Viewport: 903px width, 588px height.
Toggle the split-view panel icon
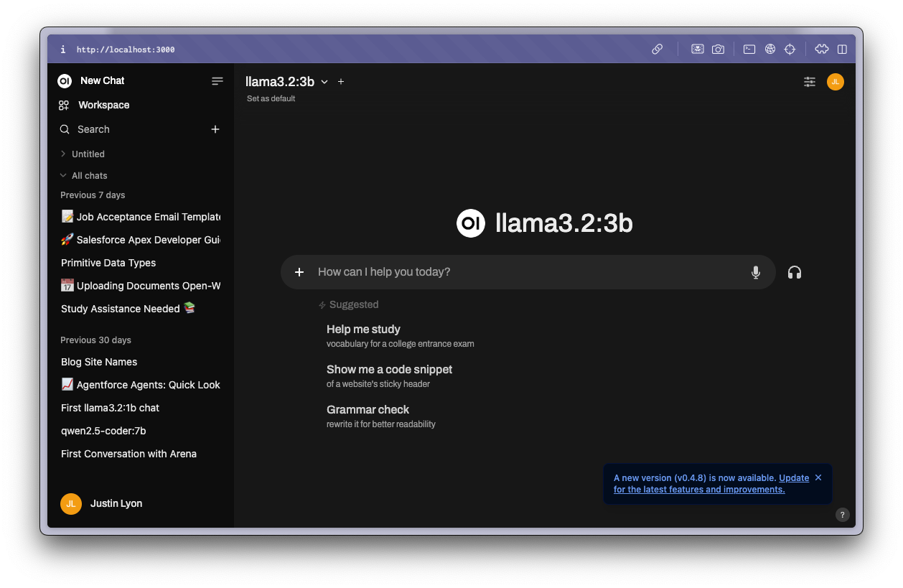842,49
